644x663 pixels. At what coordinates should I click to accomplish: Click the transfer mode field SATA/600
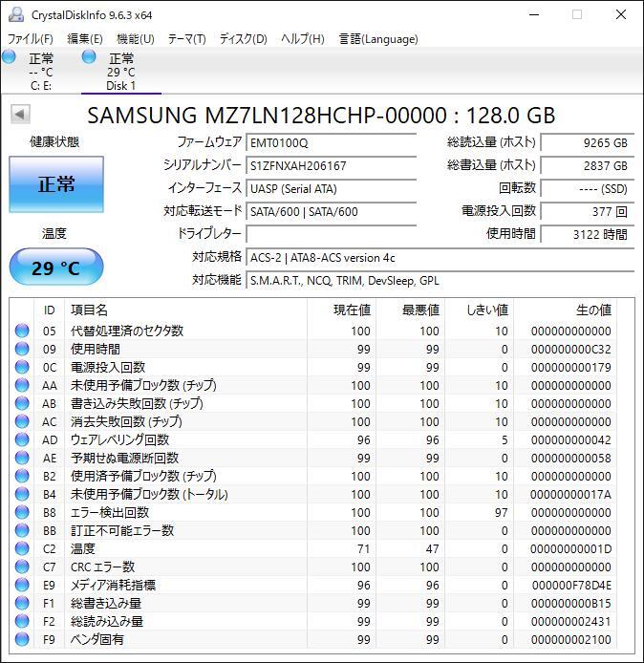[332, 211]
